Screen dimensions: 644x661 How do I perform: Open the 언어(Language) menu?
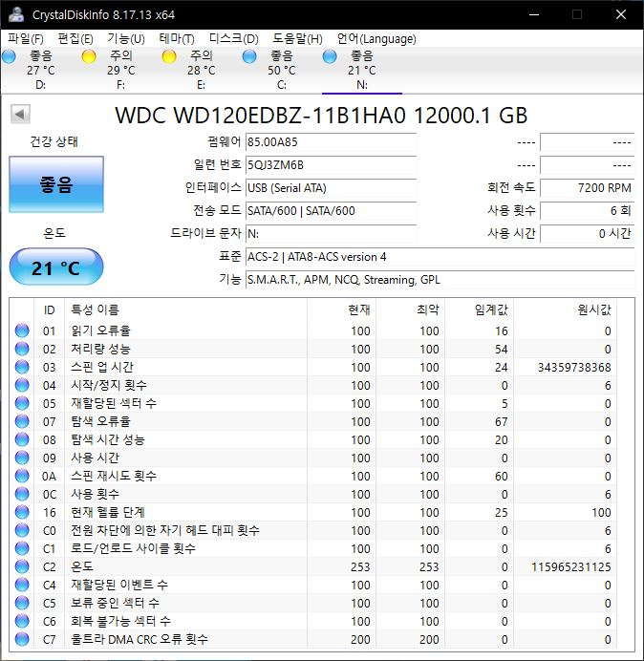[376, 39]
